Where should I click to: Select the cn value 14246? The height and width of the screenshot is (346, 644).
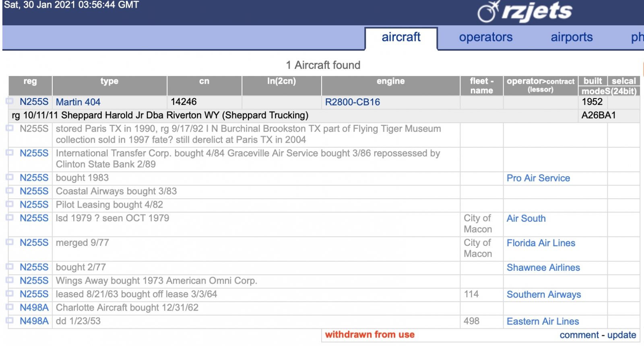(184, 102)
